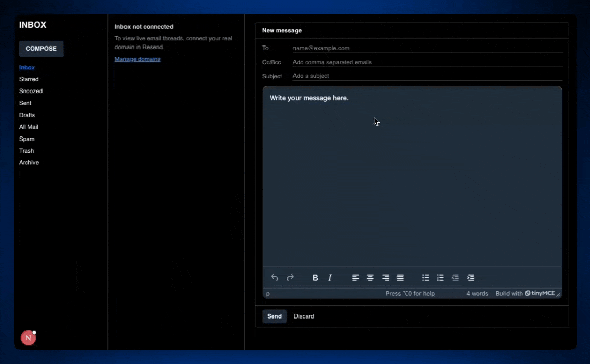Screen dimensions: 590x364
Task: Apply italic formatting with the I icon
Action: tap(329, 278)
